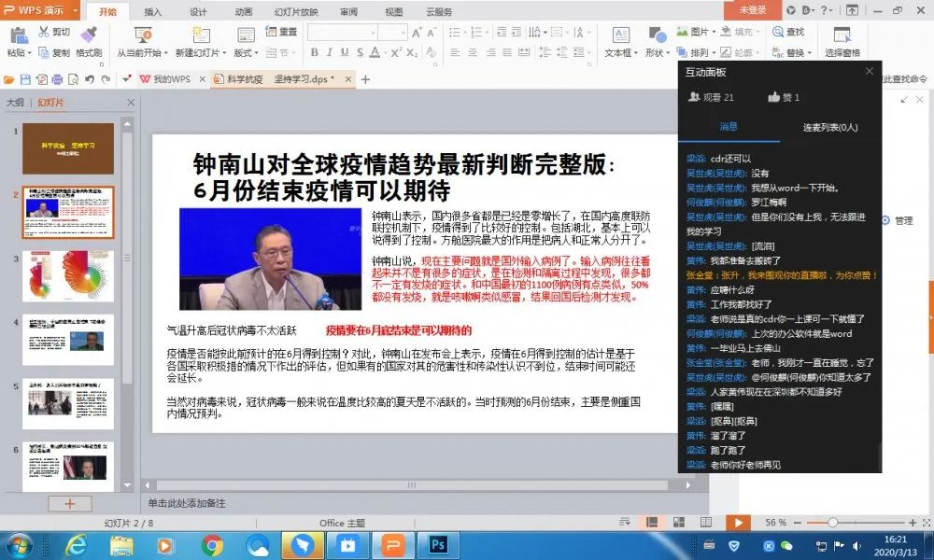
Task: Toggle underline text formatting
Action: [343, 53]
